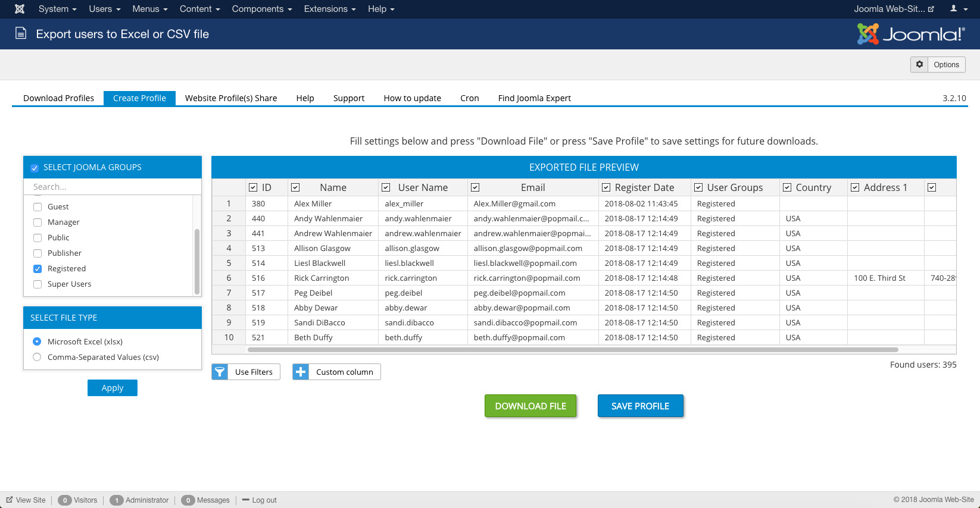Image resolution: width=980 pixels, height=508 pixels.
Task: Open the user account icon menu
Action: point(956,9)
